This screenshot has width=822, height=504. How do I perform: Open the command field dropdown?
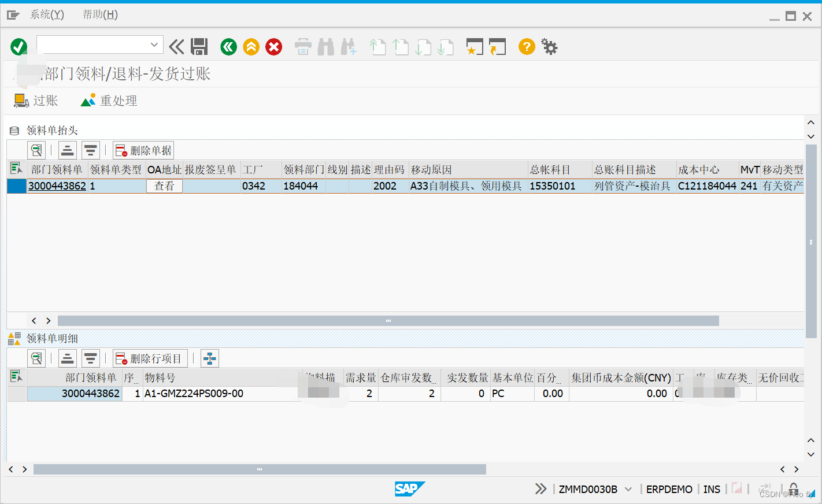[154, 44]
